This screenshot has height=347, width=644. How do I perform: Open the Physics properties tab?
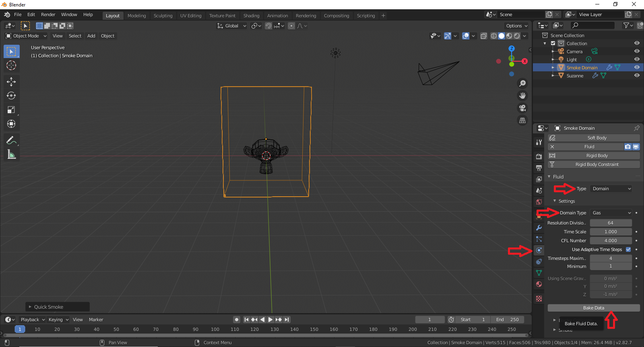coord(539,250)
